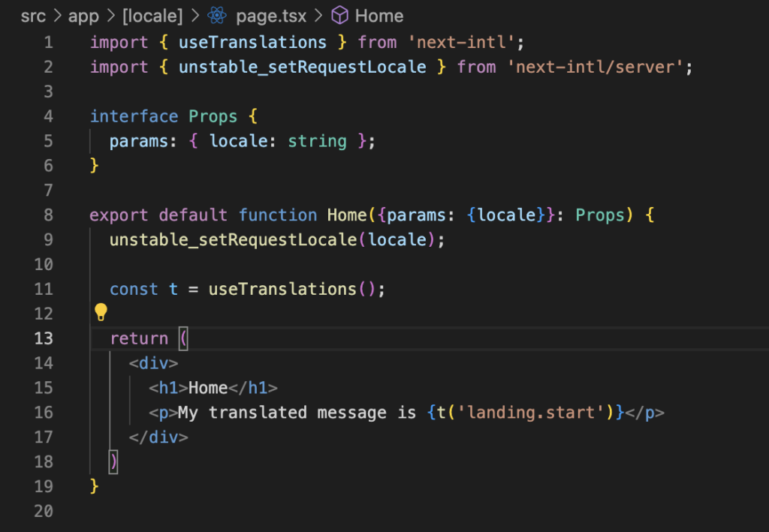Click 'Home' text inside the h1 tag
769x532 pixels.
point(208,388)
